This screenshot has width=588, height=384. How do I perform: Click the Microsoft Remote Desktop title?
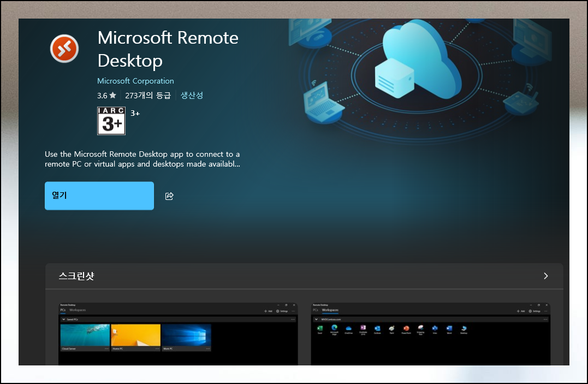tap(168, 49)
